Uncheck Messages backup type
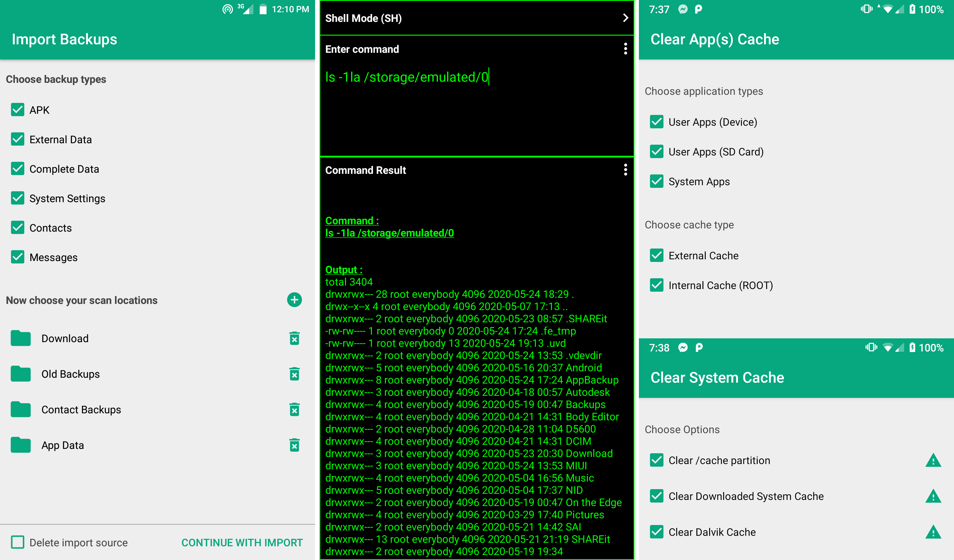 pos(18,257)
